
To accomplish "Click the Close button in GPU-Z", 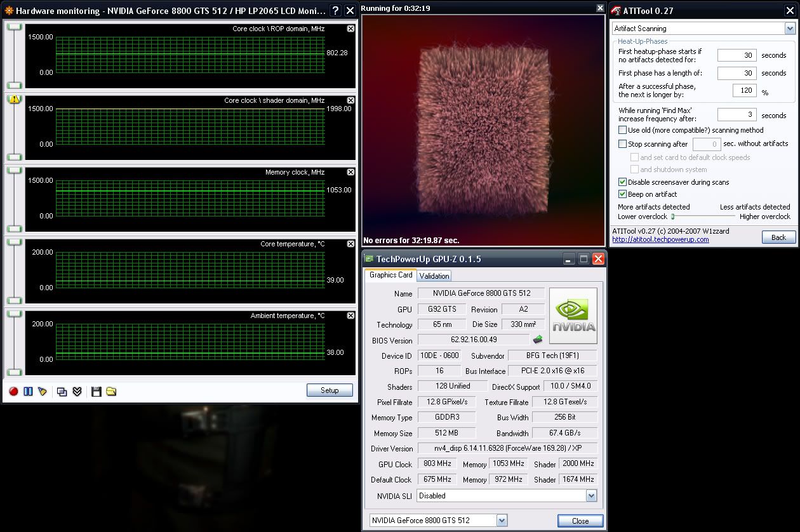I will tap(580, 521).
